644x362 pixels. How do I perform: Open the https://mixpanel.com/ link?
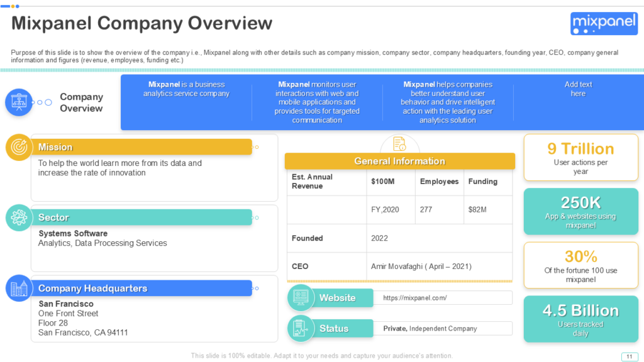pyautogui.click(x=415, y=298)
